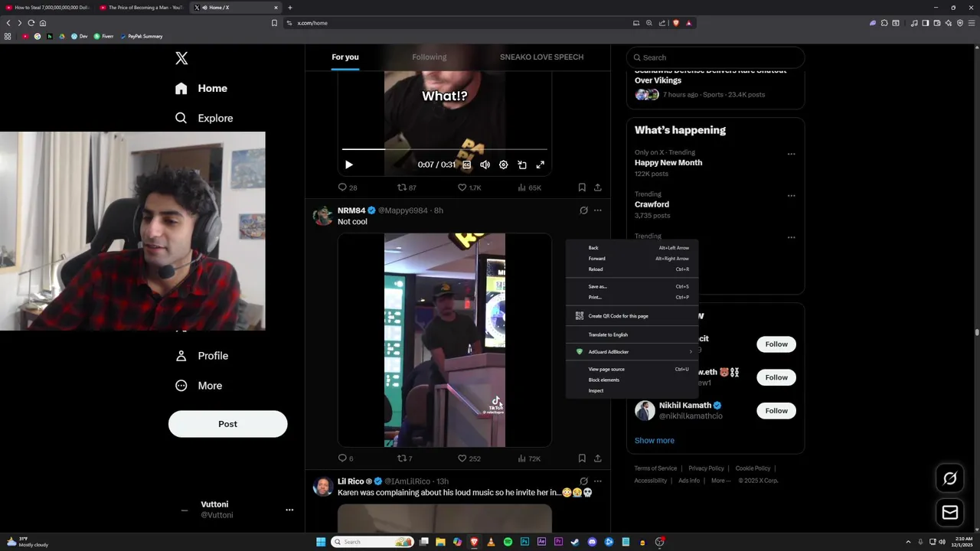This screenshot has width=980, height=551.
Task: Open Grok icon on Lil Rico post
Action: [x=583, y=481]
